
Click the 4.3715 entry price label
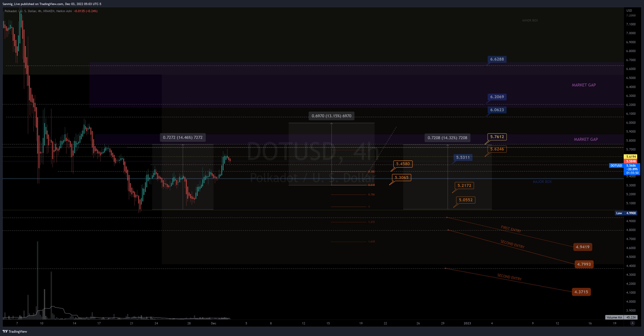tap(581, 292)
